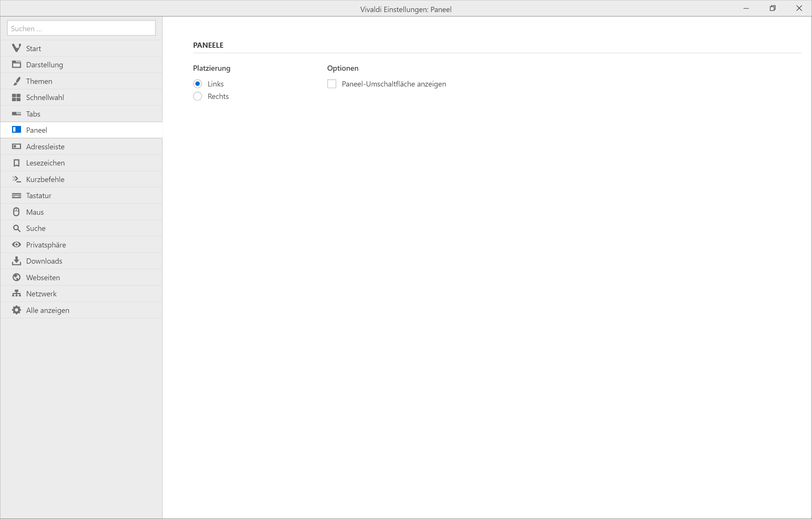Viewport: 812px width, 519px height.
Task: Click the Kurzbefehle command chevrons icon
Action: [x=16, y=179]
